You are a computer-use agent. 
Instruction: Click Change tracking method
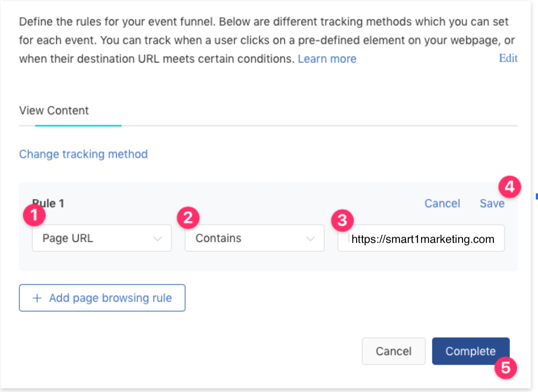(83, 154)
